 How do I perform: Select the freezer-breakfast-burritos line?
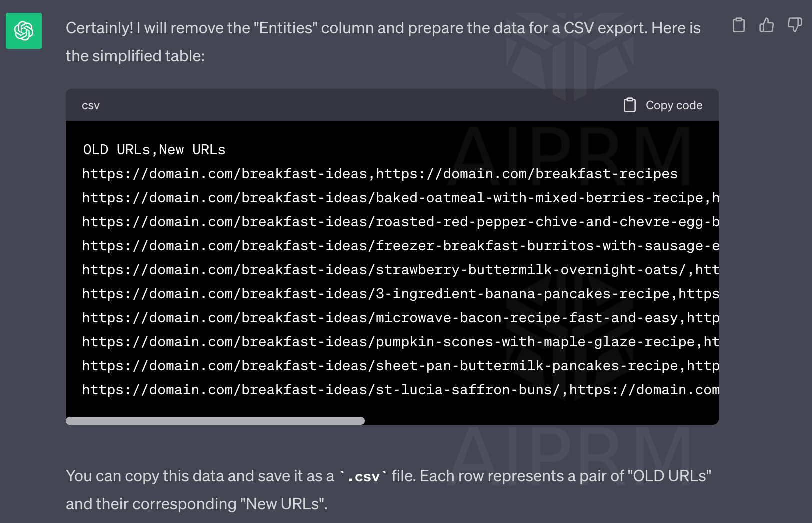[x=400, y=246]
